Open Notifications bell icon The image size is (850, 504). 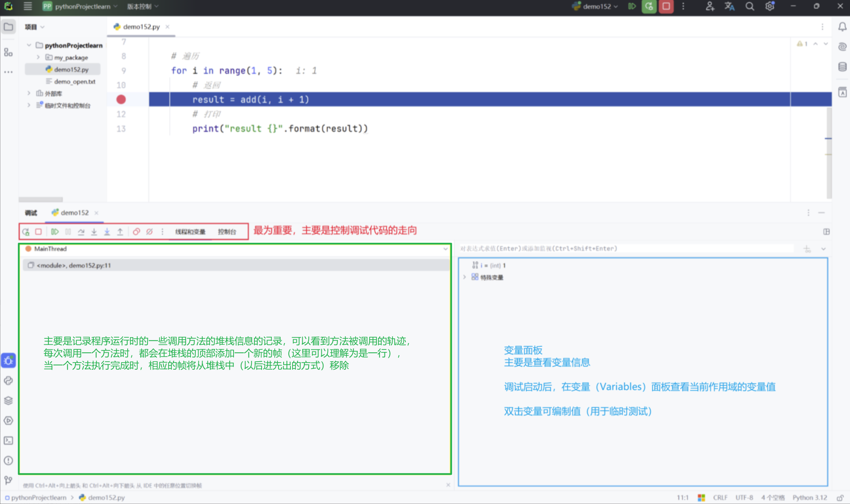pyautogui.click(x=842, y=27)
